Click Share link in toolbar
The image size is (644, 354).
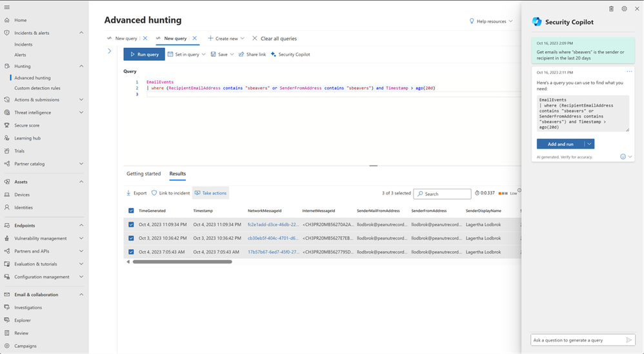(252, 54)
